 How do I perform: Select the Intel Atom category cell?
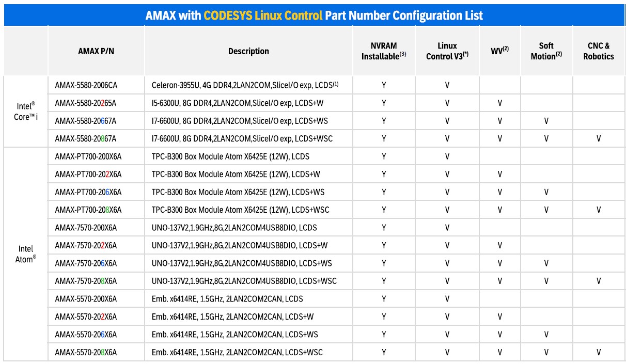pyautogui.click(x=26, y=254)
